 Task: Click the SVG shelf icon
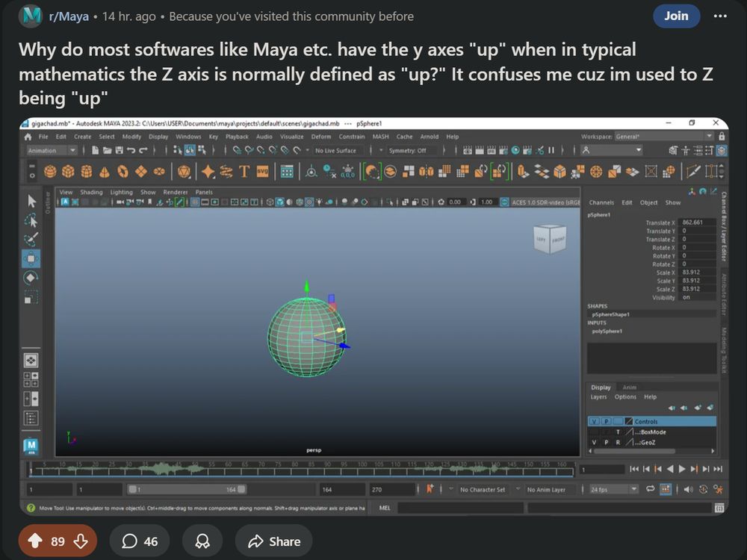point(262,171)
